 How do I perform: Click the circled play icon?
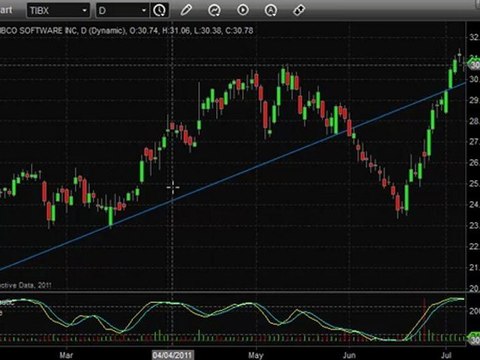click(x=243, y=10)
